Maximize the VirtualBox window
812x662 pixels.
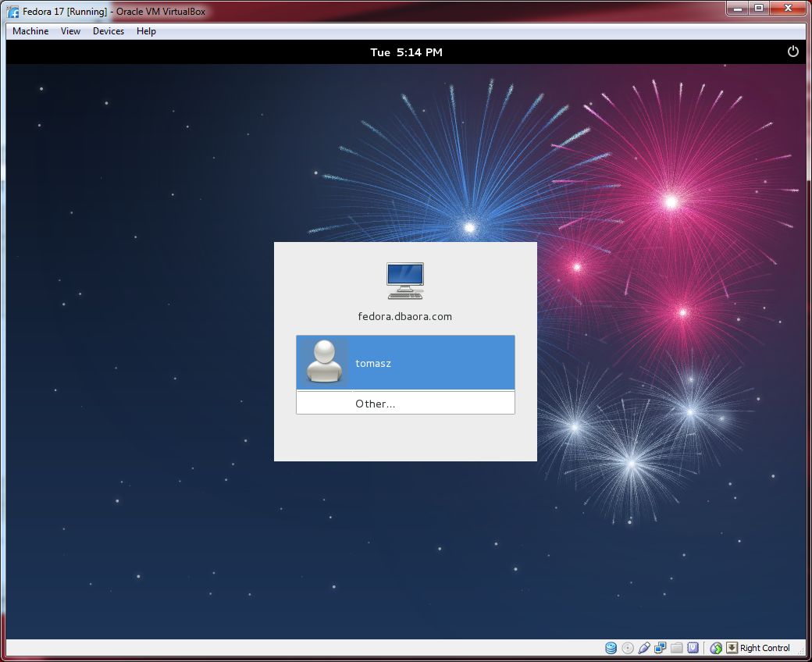point(759,9)
